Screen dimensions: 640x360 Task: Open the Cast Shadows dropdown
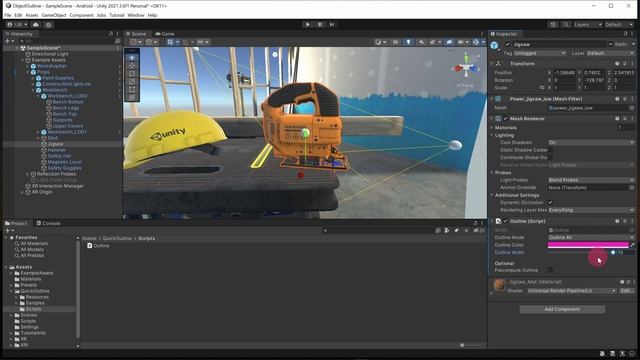pyautogui.click(x=591, y=142)
